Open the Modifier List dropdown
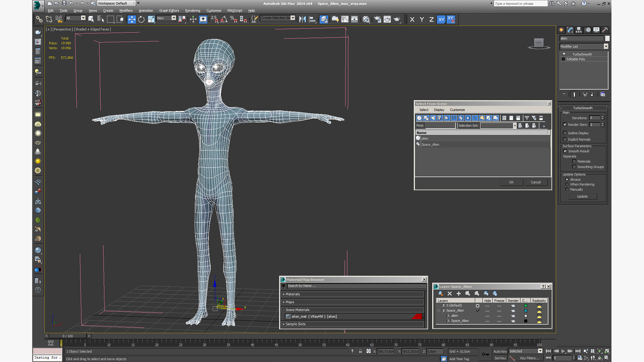The image size is (644, 362). coord(606,47)
